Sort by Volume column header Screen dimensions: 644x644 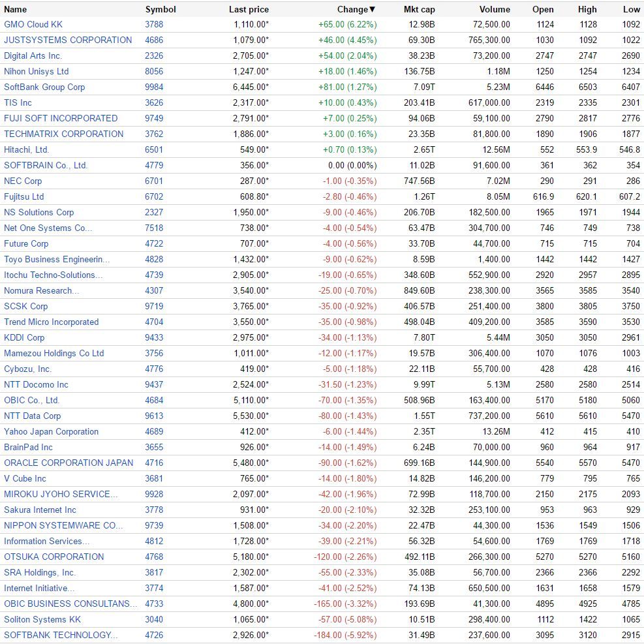coord(495,9)
